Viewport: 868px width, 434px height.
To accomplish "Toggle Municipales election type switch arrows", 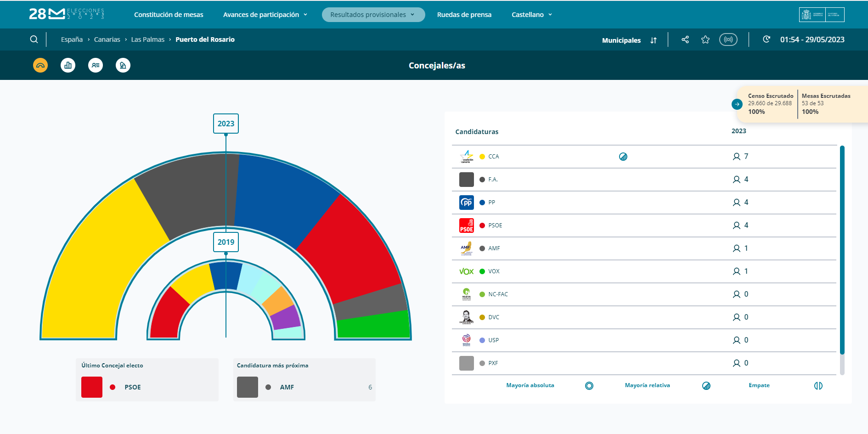I will coord(654,40).
